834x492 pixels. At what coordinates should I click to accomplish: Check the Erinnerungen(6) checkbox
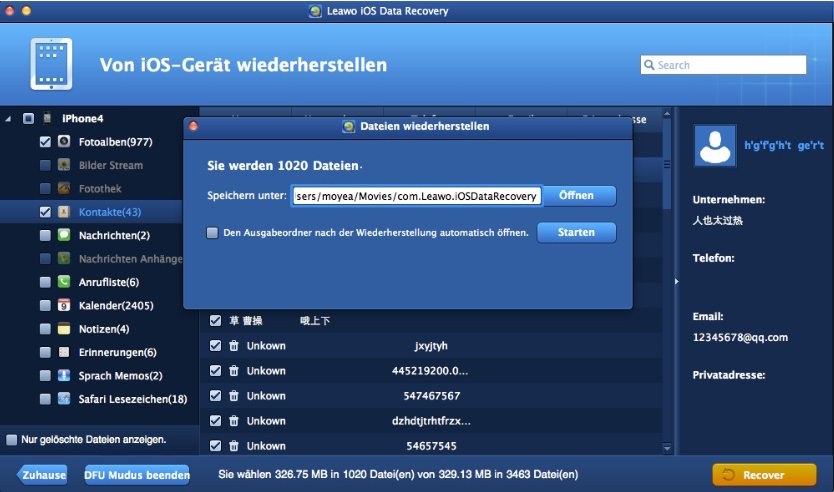(45, 352)
